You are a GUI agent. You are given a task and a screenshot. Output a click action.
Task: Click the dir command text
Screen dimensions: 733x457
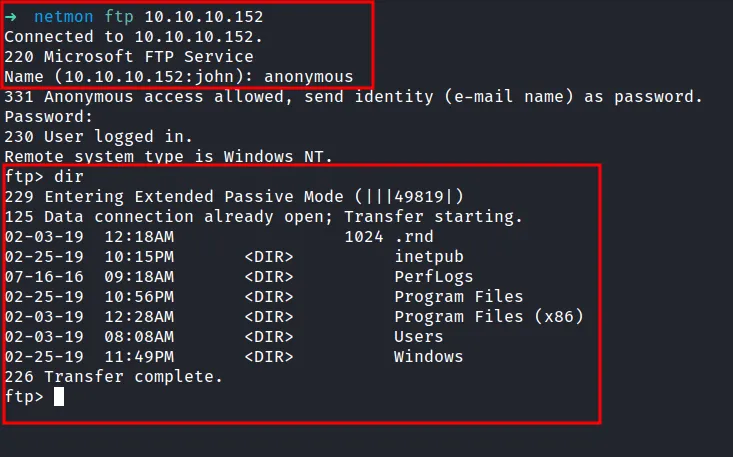[69, 177]
